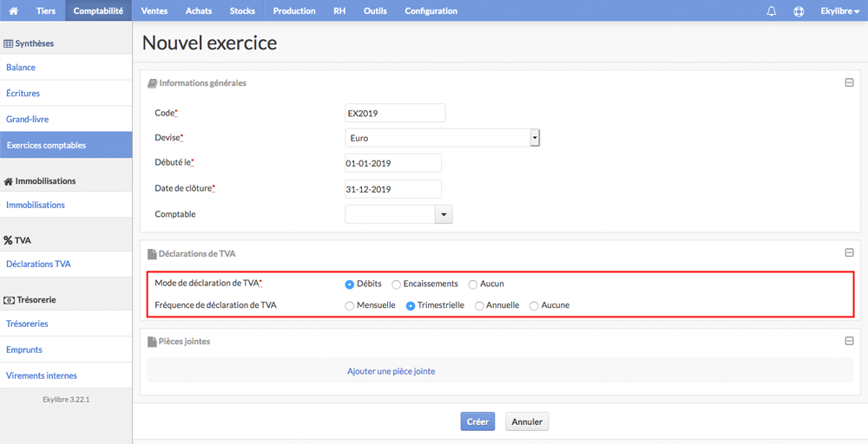Click Ajouter une pièce jointe
This screenshot has height=444, width=868.
(x=391, y=371)
